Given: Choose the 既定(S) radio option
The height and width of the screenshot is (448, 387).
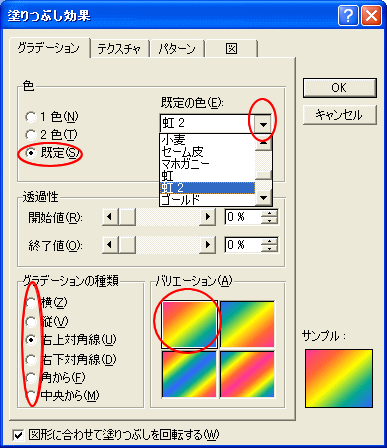Looking at the screenshot, I should tap(53, 153).
